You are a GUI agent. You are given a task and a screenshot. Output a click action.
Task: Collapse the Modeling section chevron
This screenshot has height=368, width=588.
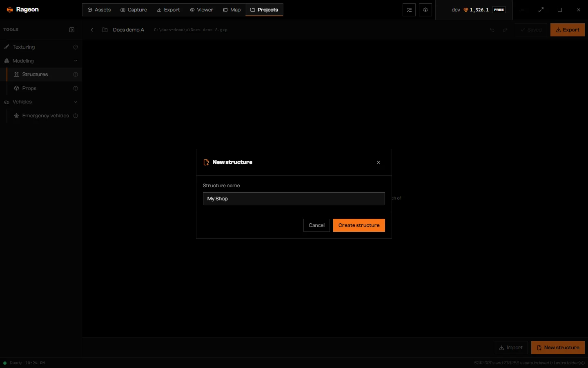point(76,61)
